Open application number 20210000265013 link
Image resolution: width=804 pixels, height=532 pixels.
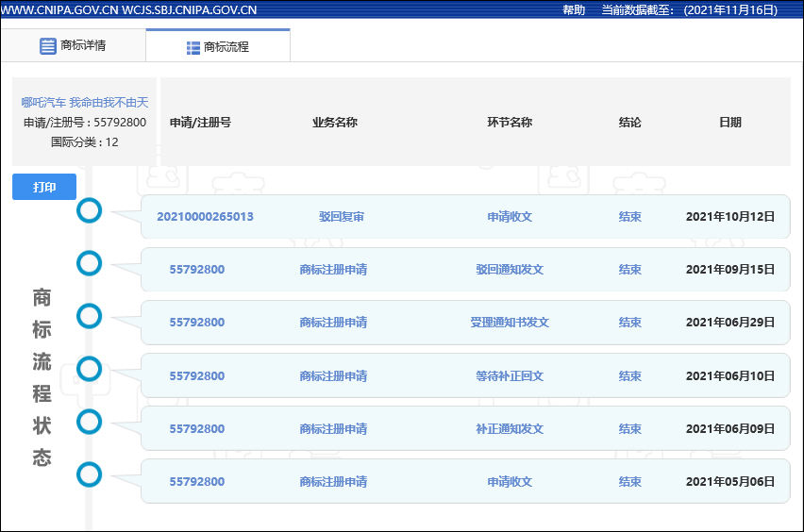click(x=205, y=217)
